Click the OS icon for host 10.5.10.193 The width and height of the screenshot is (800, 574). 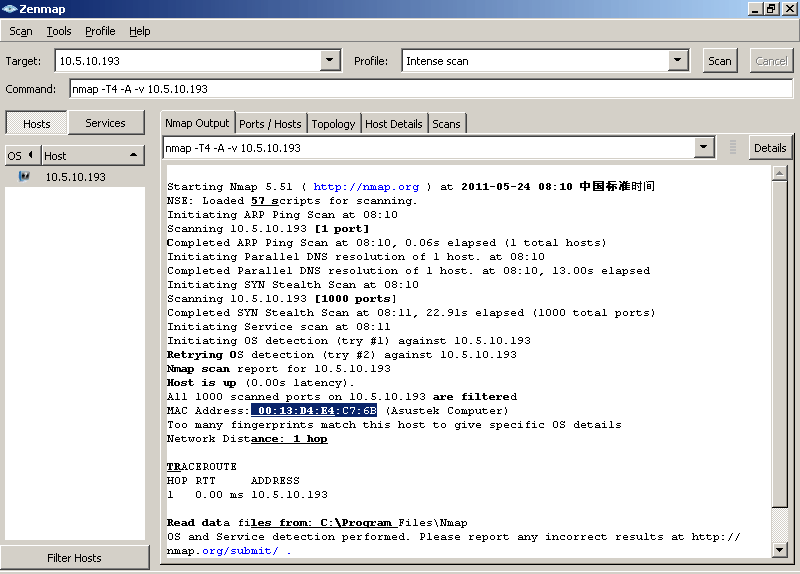23,177
